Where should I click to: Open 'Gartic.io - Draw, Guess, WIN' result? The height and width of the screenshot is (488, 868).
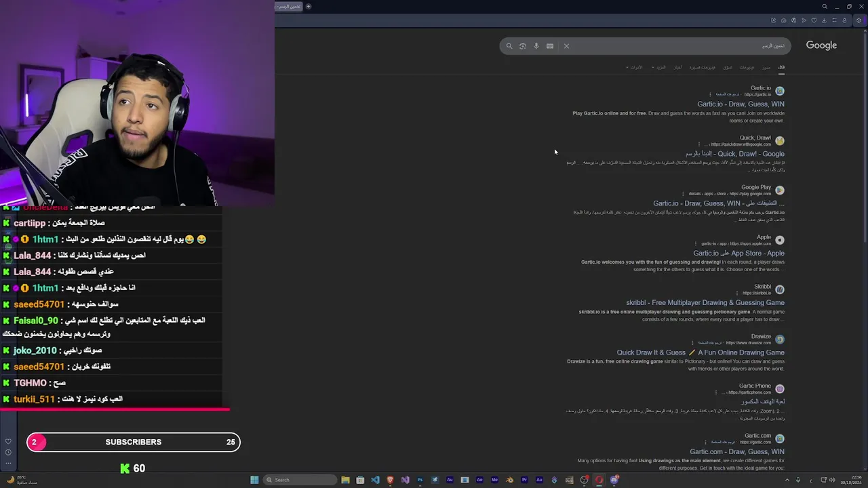[x=741, y=104]
